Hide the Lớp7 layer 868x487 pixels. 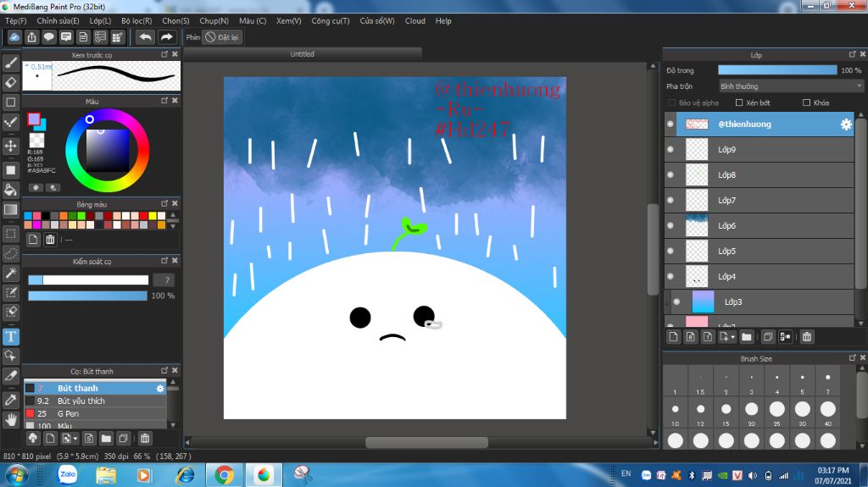(x=670, y=201)
